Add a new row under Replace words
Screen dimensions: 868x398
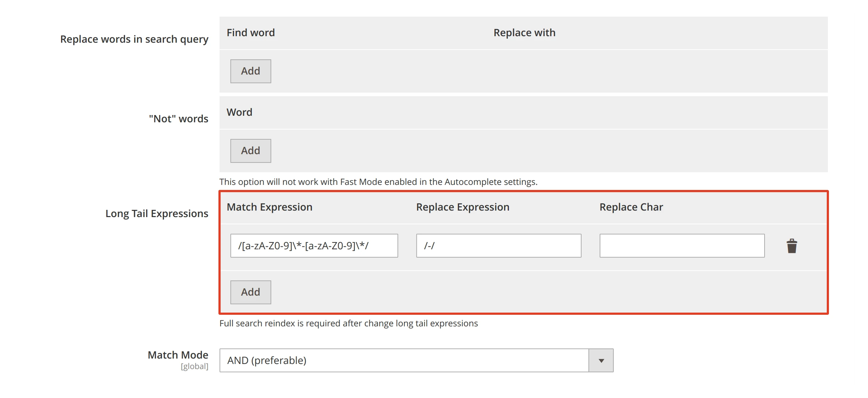click(x=250, y=71)
